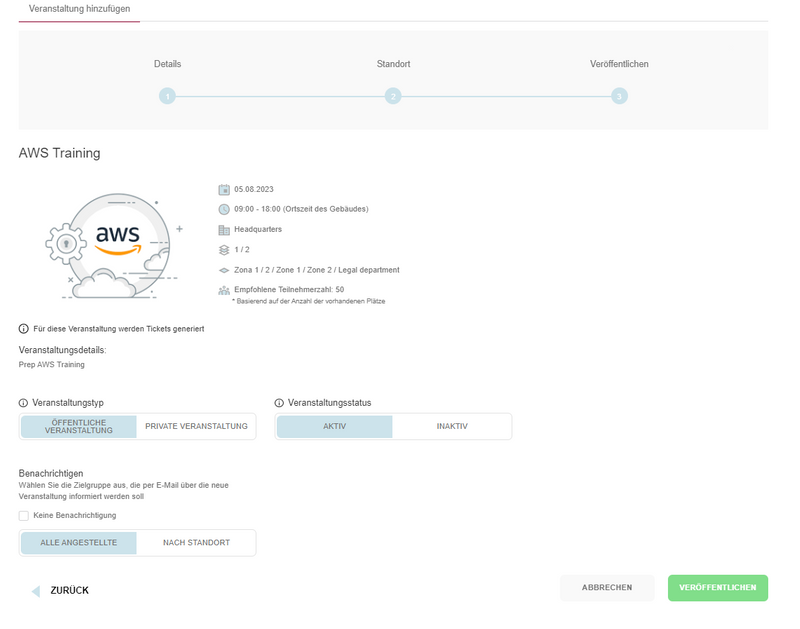This screenshot has width=800, height=629.
Task: Select Öffentliche Veranstaltung event type
Action: [x=79, y=426]
